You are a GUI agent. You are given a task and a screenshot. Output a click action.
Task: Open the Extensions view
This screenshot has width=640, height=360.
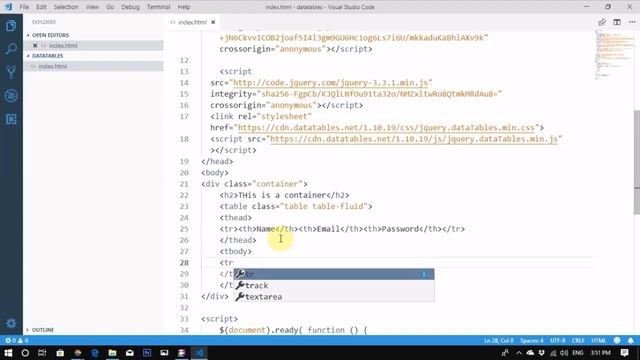(x=11, y=119)
